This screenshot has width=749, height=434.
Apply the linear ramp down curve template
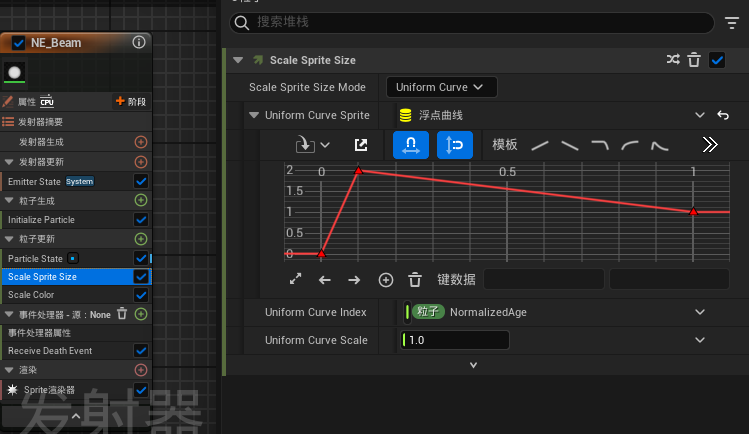tap(570, 145)
